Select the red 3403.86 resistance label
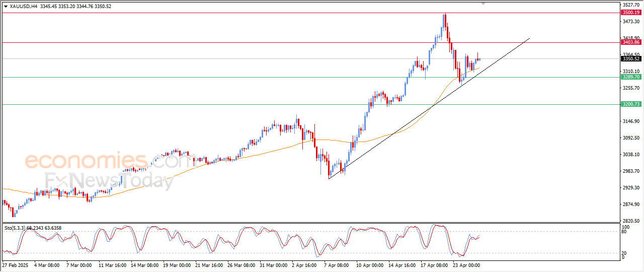644x272 pixels. 631,43
